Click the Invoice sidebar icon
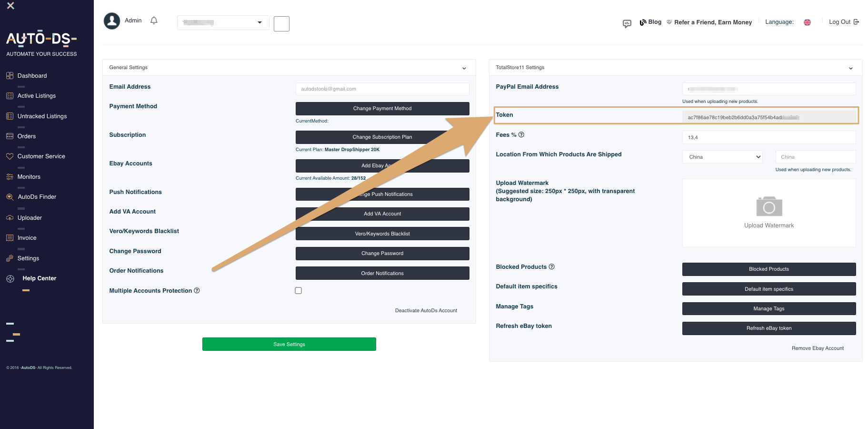 tap(10, 238)
